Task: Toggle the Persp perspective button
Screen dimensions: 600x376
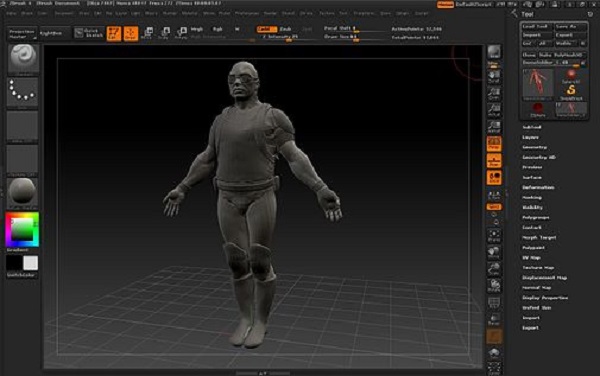Action: (x=494, y=143)
